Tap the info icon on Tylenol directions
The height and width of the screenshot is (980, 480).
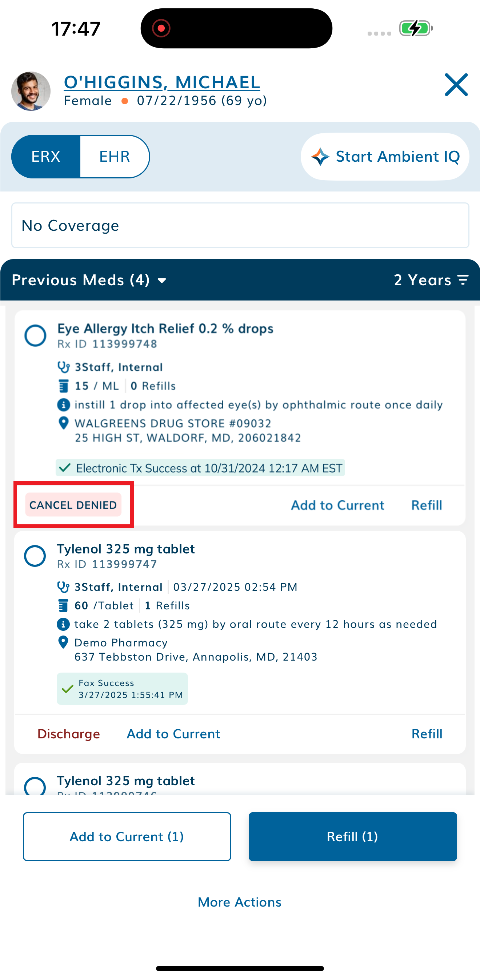pos(63,624)
